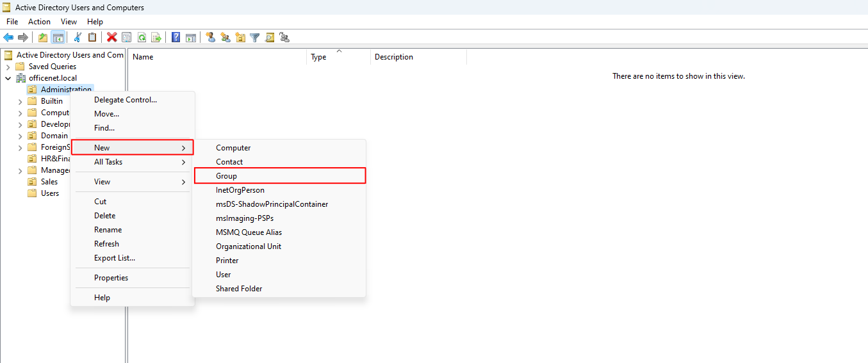Select the Sales organizational unit
Image resolution: width=868 pixels, height=363 pixels.
tap(49, 182)
